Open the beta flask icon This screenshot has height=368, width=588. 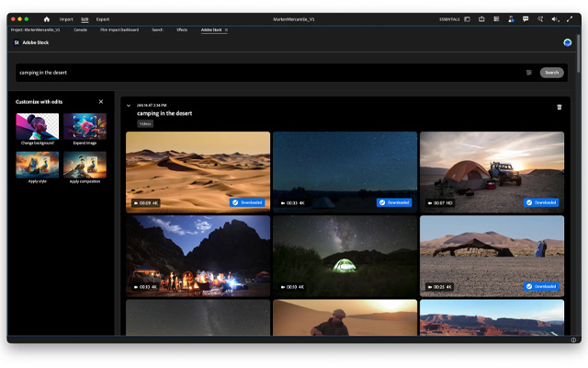[511, 18]
